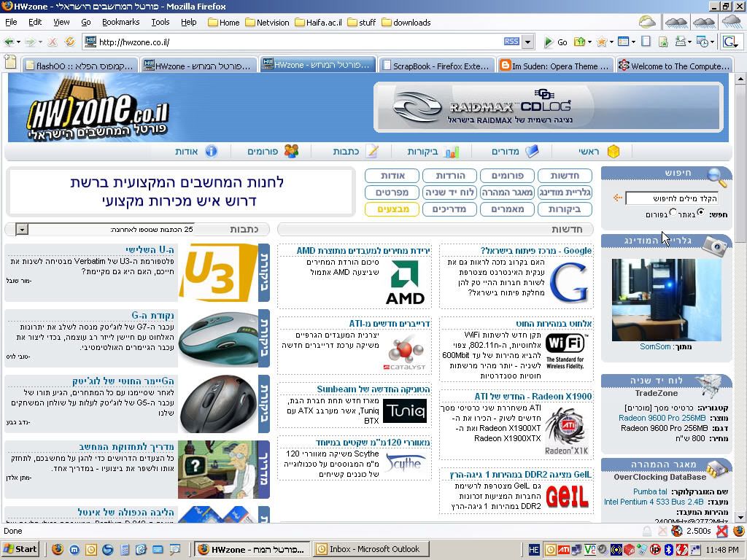Click the page scrollbar down arrow

click(x=740, y=518)
